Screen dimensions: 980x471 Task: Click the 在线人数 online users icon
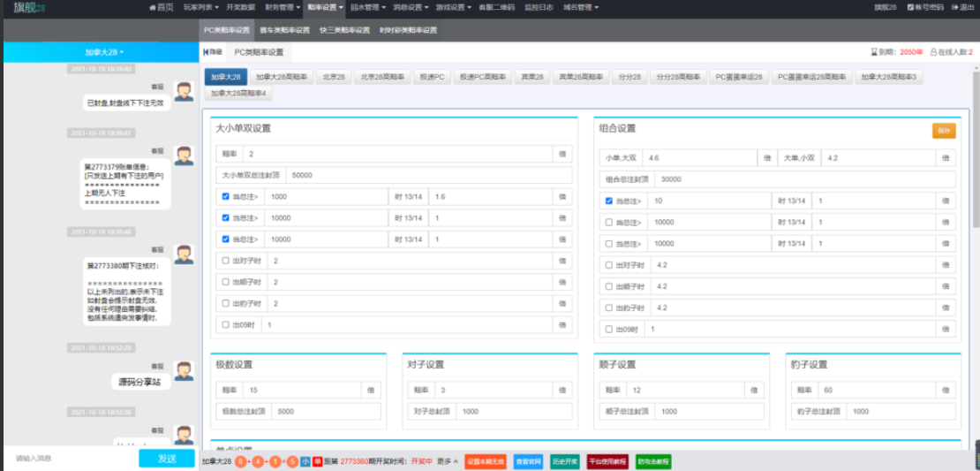tap(934, 53)
